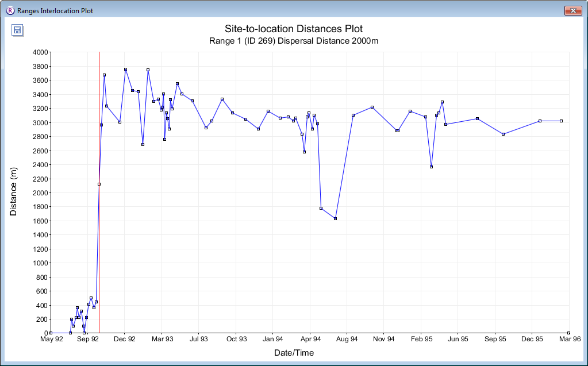Select the lowest mid-1994 data point near 1600 m

point(335,218)
